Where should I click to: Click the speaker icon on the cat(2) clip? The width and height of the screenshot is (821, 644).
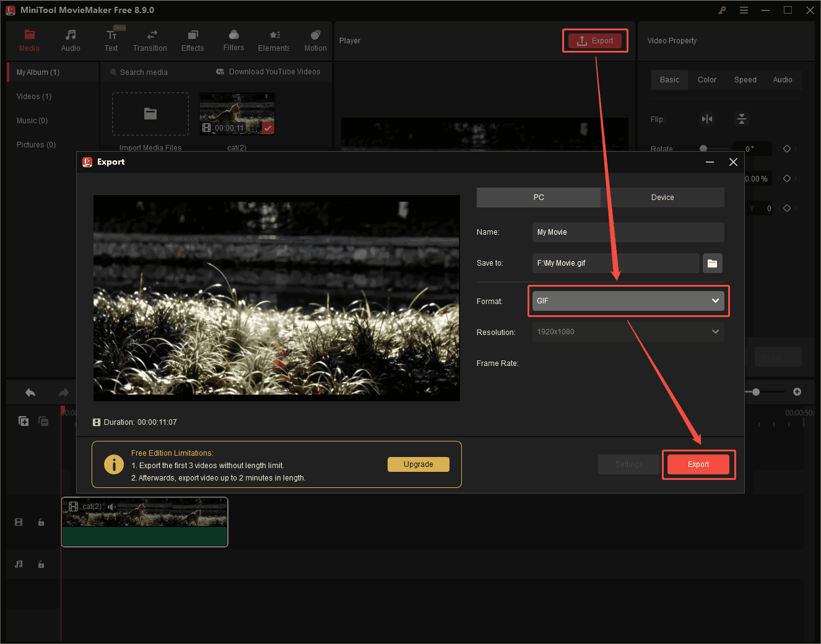[x=112, y=507]
